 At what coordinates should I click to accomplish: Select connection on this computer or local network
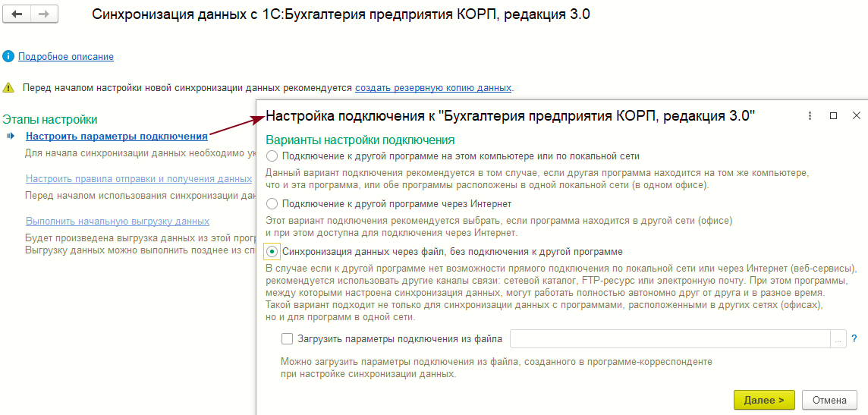pyautogui.click(x=272, y=156)
